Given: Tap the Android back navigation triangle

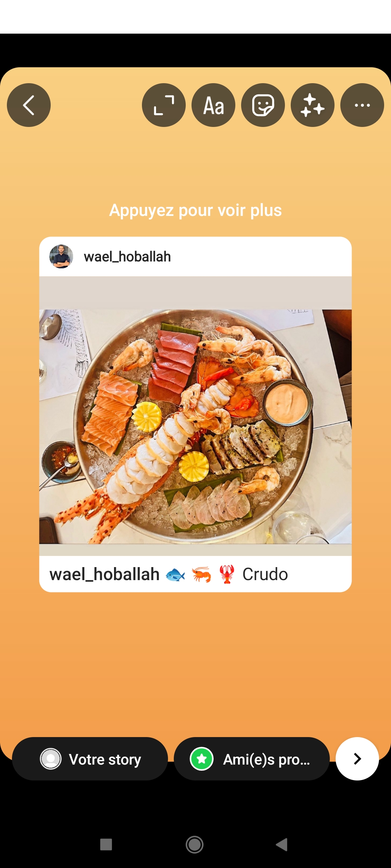Looking at the screenshot, I should click(282, 845).
